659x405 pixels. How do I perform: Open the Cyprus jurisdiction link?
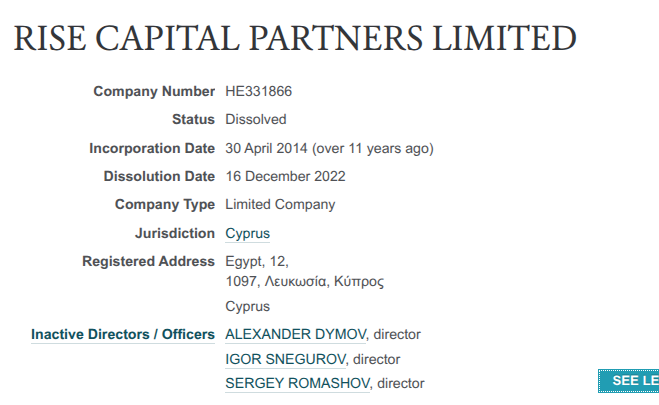[x=247, y=234]
